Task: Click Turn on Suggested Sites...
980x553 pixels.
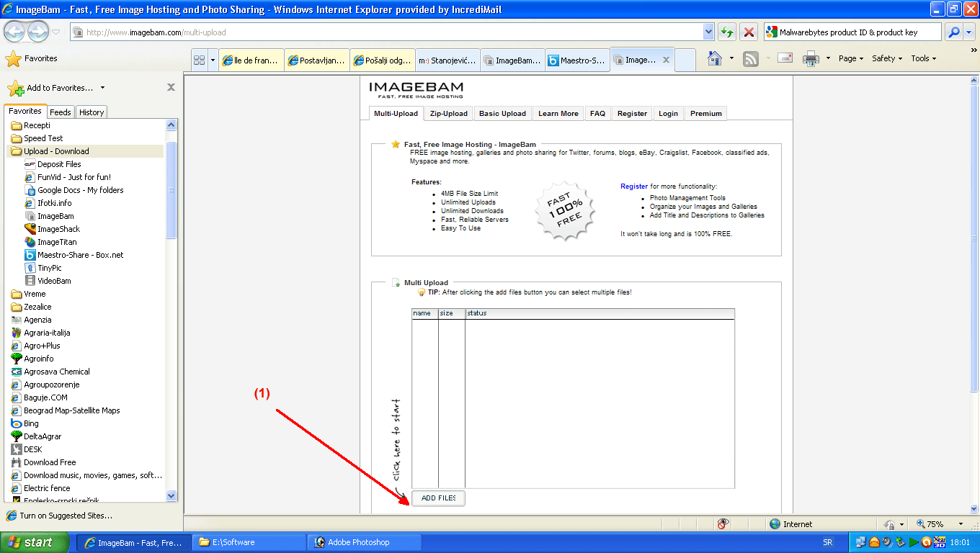Action: coord(59,516)
